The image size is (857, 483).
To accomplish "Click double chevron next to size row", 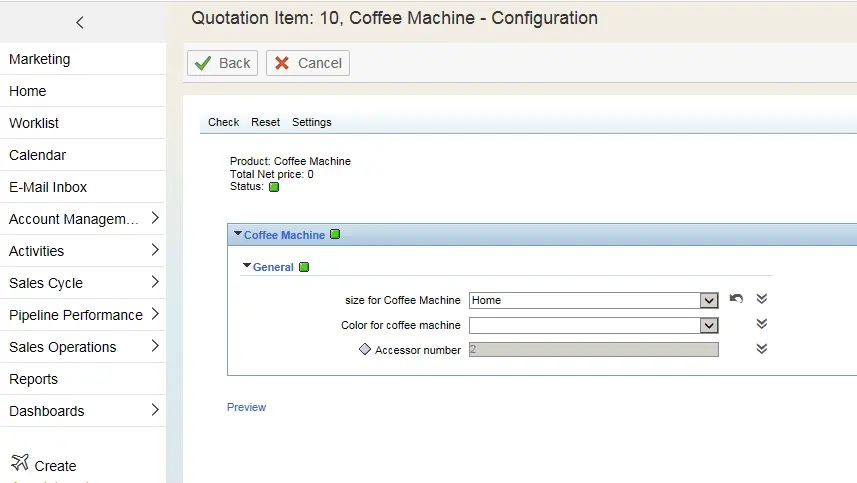I will tap(761, 299).
